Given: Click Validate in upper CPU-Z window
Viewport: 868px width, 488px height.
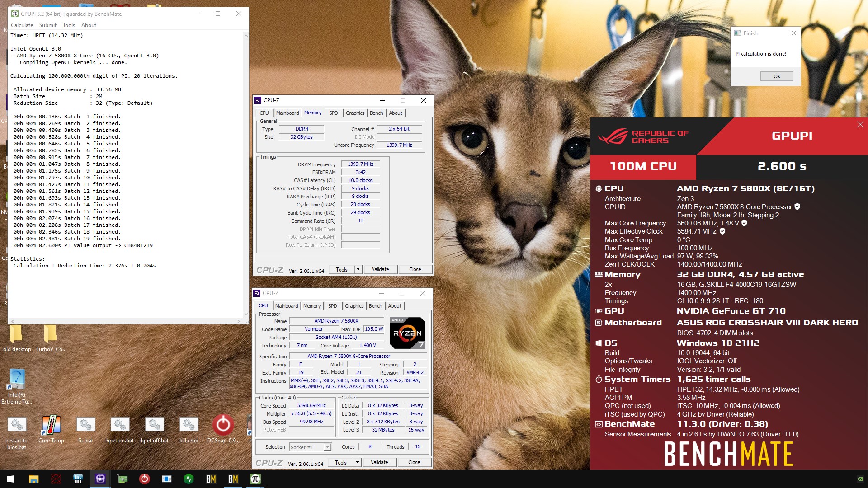Looking at the screenshot, I should (380, 269).
